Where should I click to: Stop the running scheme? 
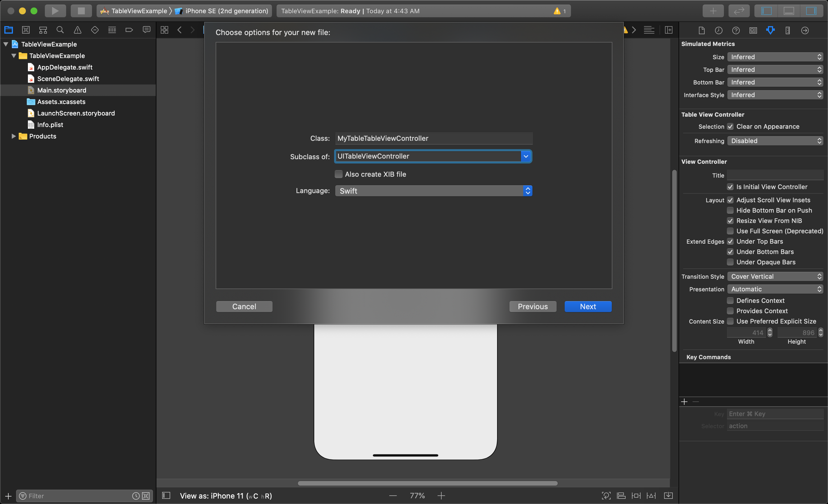pos(81,11)
